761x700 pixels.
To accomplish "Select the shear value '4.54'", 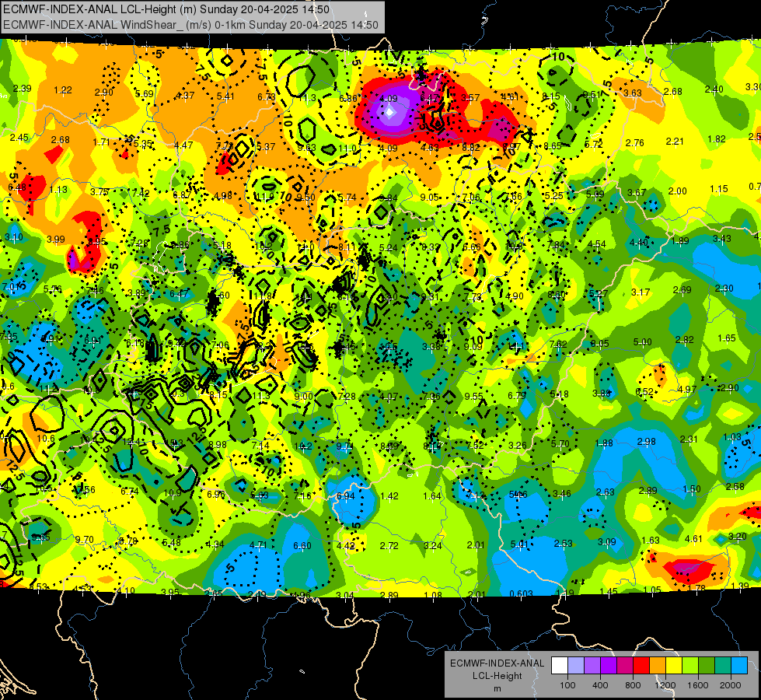I will coord(597,244).
